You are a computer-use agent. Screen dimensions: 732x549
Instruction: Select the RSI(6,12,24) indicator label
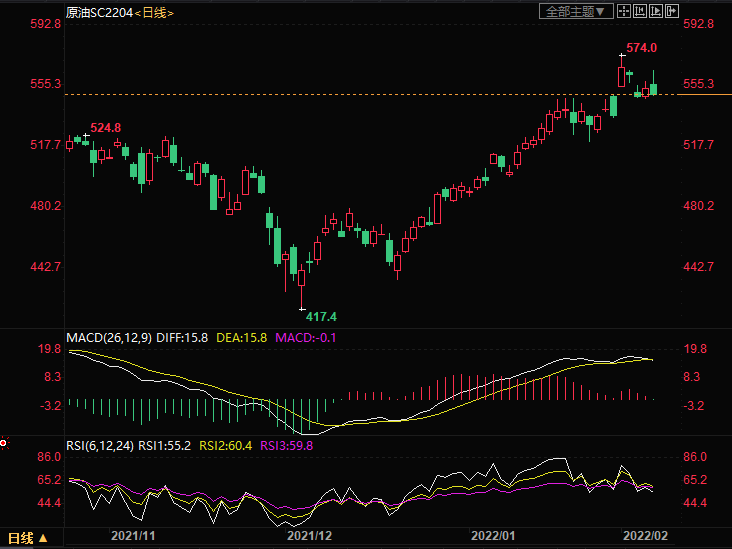(x=100, y=445)
